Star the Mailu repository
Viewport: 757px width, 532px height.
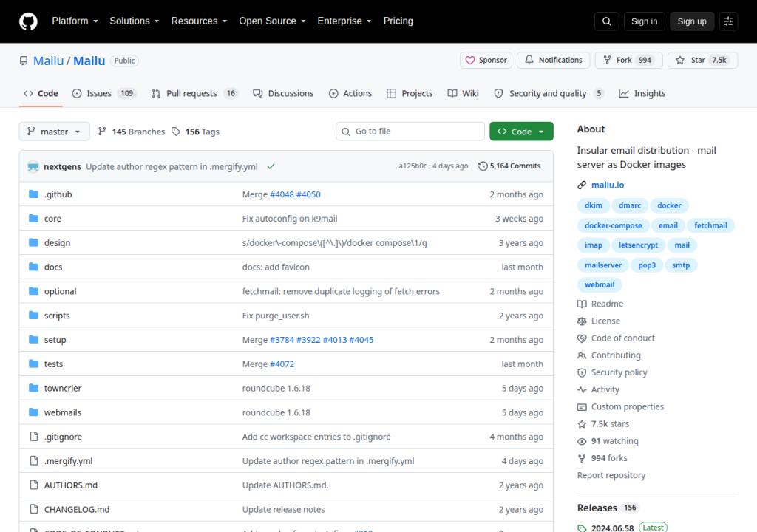pyautogui.click(x=702, y=61)
